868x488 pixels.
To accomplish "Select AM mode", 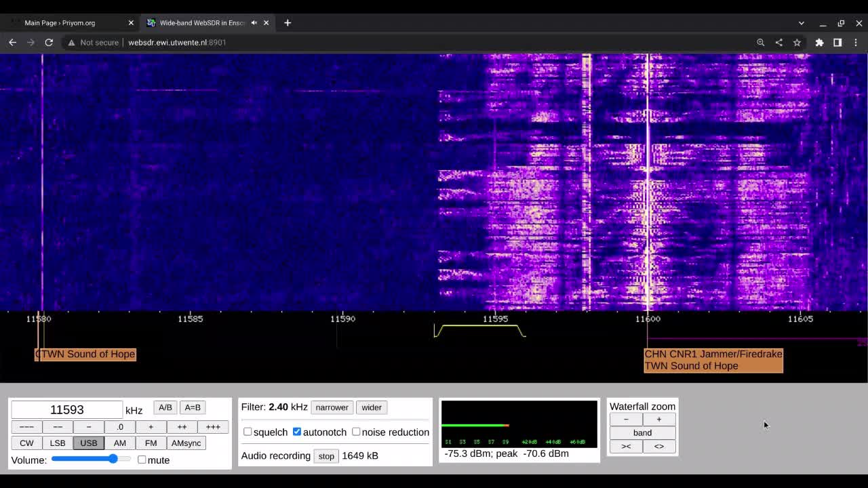I will 120,443.
